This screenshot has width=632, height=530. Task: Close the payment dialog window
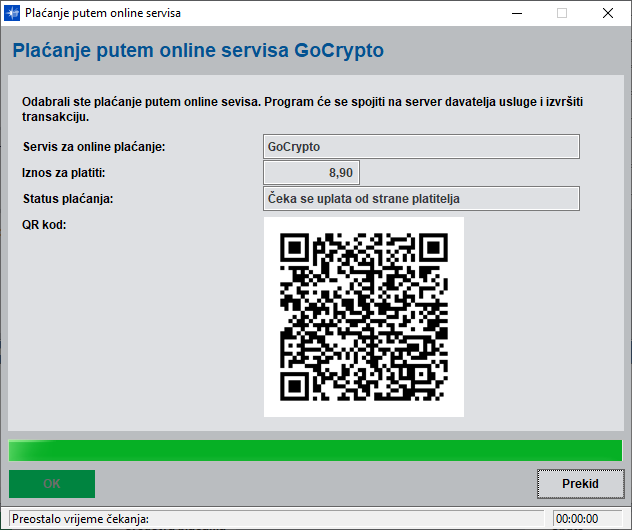pos(608,13)
